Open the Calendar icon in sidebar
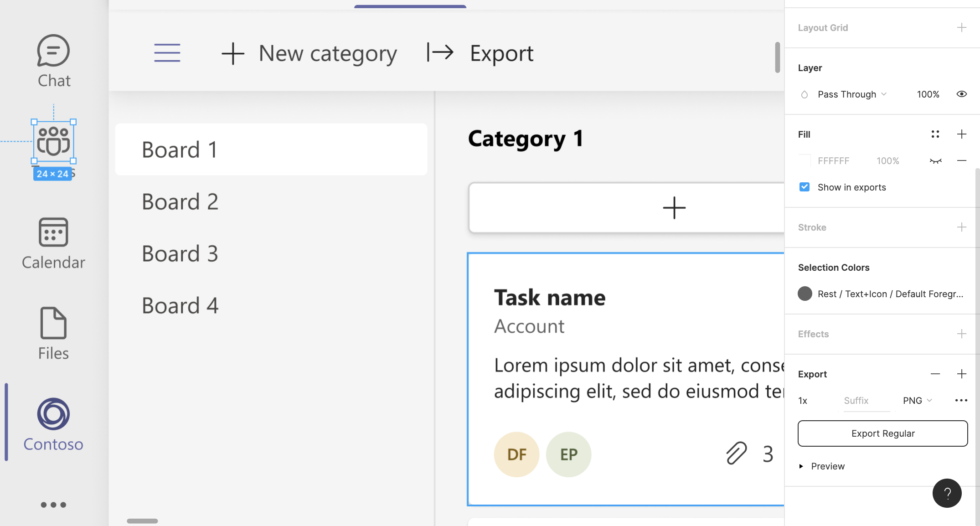The width and height of the screenshot is (980, 526). point(53,232)
